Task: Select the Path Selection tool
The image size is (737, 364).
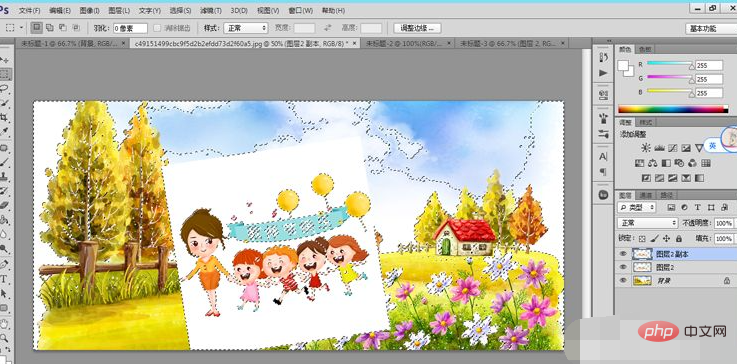Action: (x=5, y=293)
